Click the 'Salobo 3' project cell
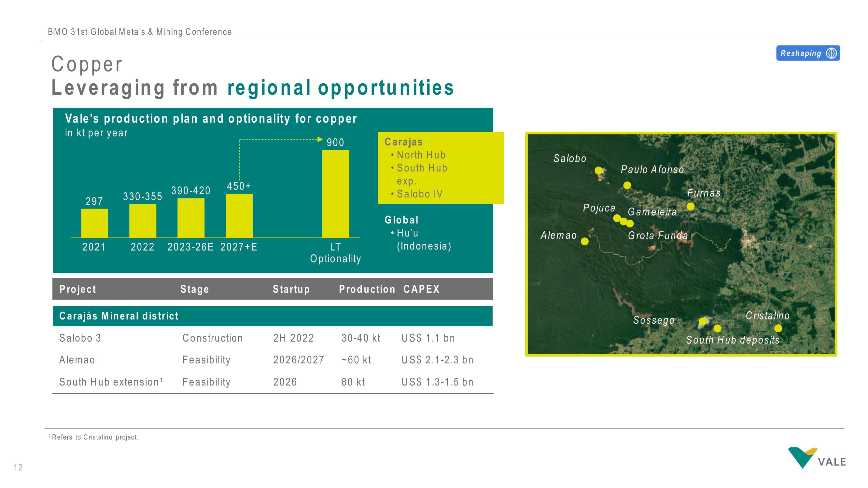Image resolution: width=868 pixels, height=488 pixels. pyautogui.click(x=80, y=338)
